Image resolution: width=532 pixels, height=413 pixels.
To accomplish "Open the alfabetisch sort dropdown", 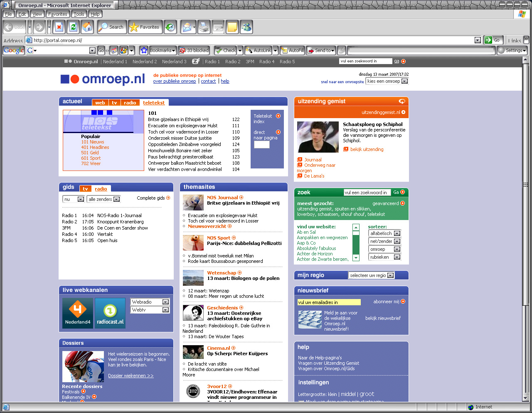I will pyautogui.click(x=385, y=233).
